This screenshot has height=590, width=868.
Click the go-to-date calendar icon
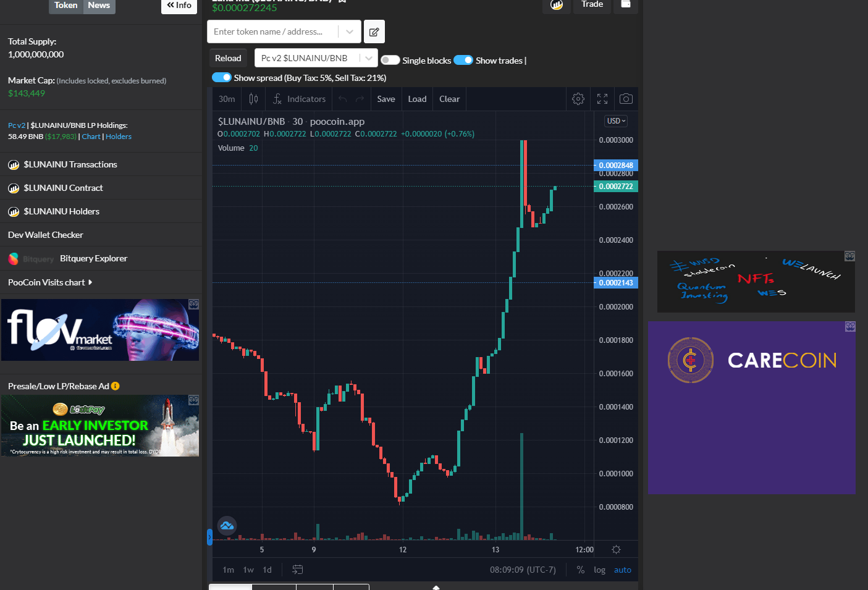click(x=297, y=570)
